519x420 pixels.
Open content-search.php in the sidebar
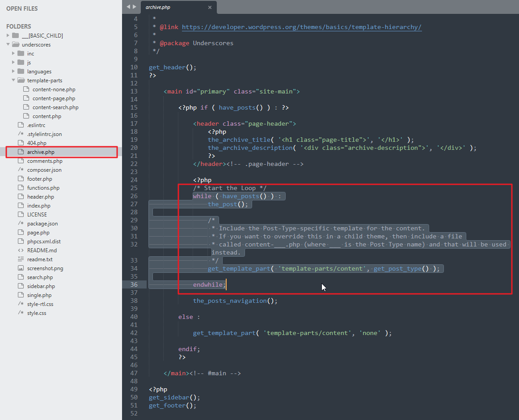[55, 107]
